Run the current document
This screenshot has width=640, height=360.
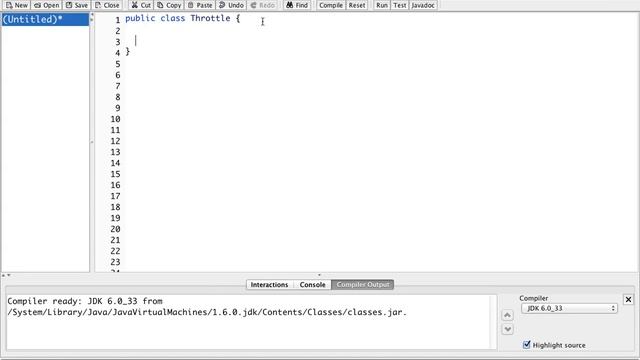382,5
